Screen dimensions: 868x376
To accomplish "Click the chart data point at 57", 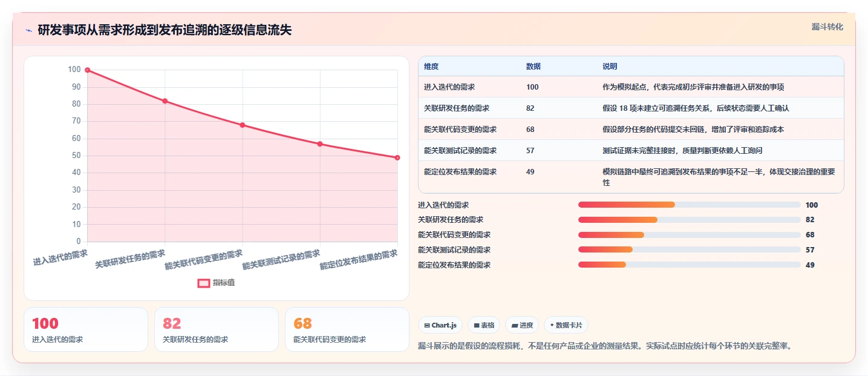I will tap(320, 144).
